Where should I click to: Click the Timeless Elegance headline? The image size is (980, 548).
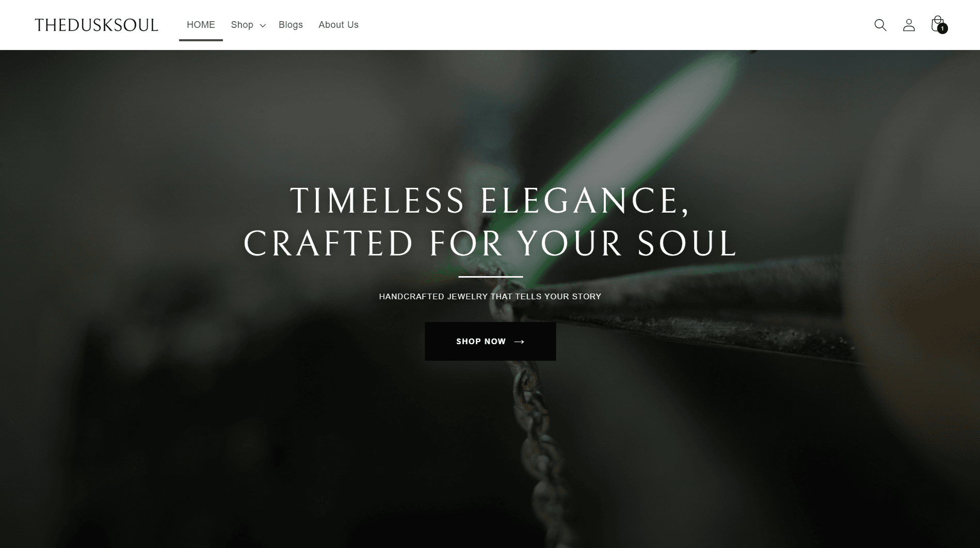490,200
